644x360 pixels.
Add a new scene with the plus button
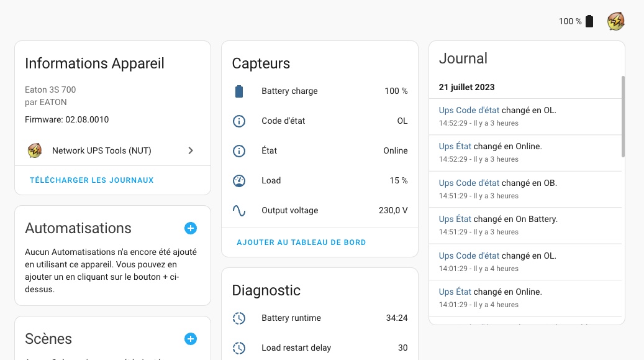pyautogui.click(x=191, y=339)
